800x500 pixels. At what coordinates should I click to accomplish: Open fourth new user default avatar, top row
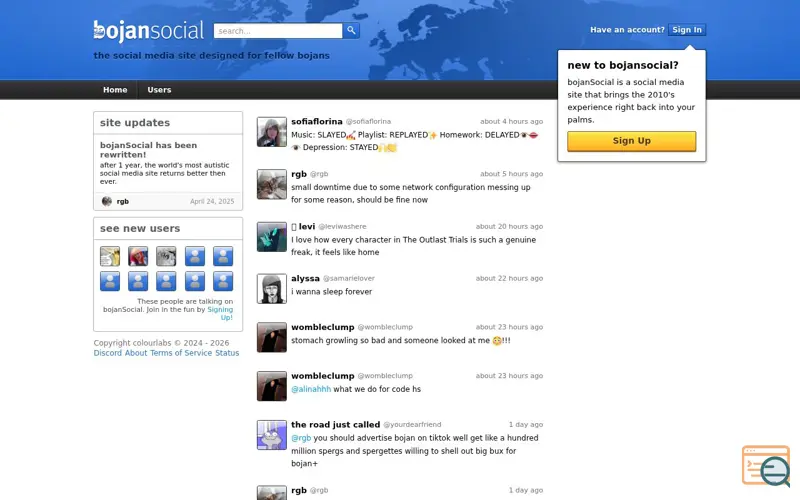pyautogui.click(x=195, y=256)
